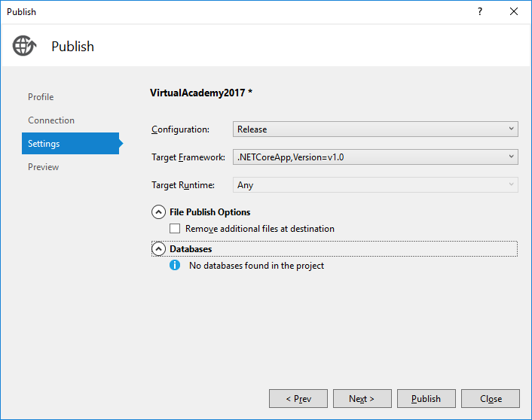Enable Remove additional files at destination
Image resolution: width=532 pixels, height=420 pixels.
click(x=176, y=229)
